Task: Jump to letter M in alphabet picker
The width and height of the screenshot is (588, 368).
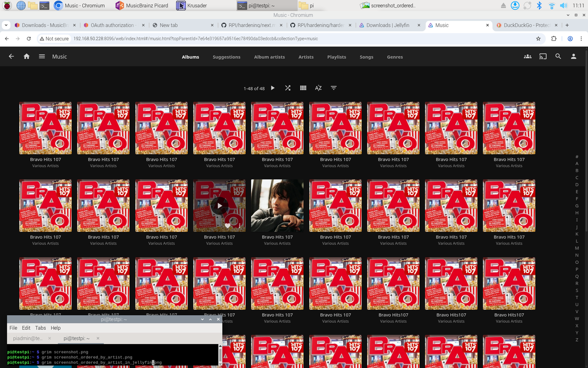Action: 577,248
